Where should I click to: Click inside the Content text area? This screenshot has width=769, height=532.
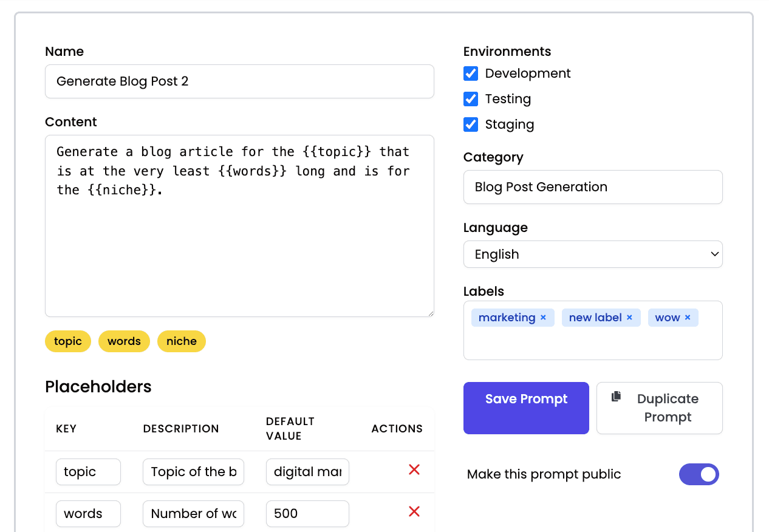(239, 225)
